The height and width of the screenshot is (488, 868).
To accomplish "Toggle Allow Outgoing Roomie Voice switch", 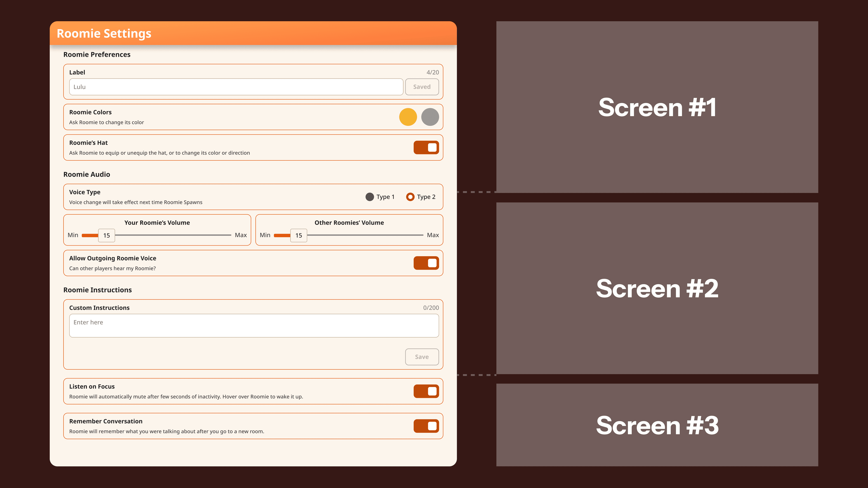I will point(426,263).
